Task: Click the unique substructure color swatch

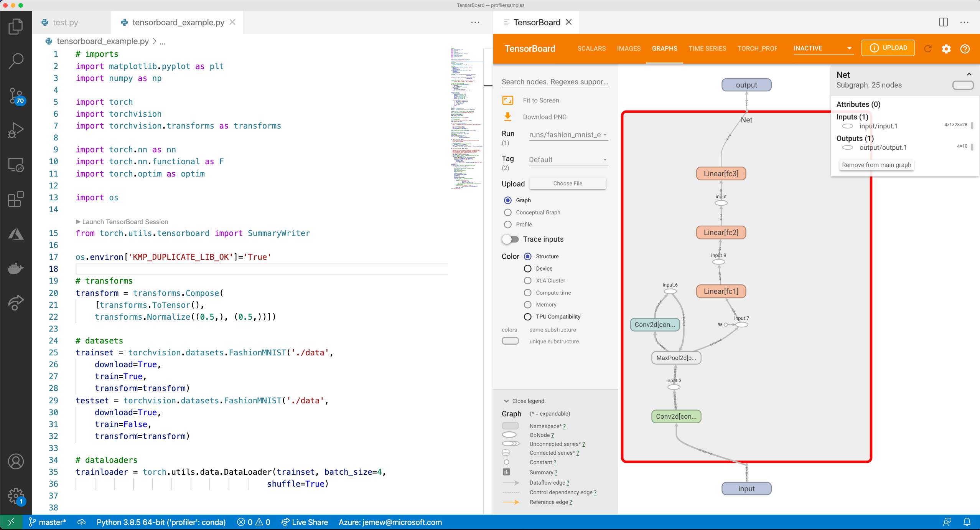Action: pyautogui.click(x=510, y=341)
